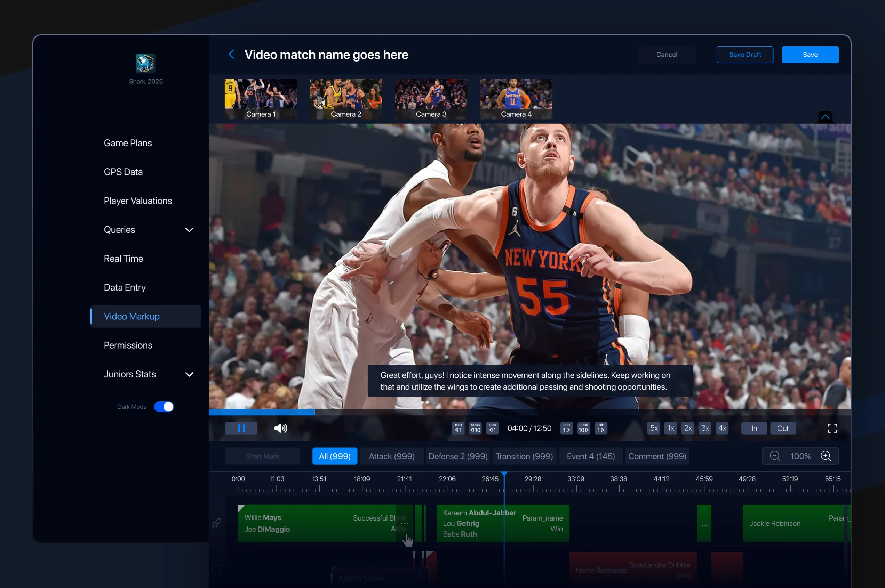Filter events by Attack (999) tab

391,456
